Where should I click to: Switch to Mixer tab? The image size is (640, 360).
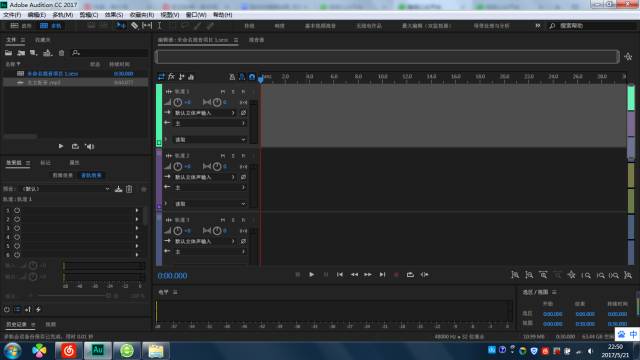pyautogui.click(x=256, y=40)
